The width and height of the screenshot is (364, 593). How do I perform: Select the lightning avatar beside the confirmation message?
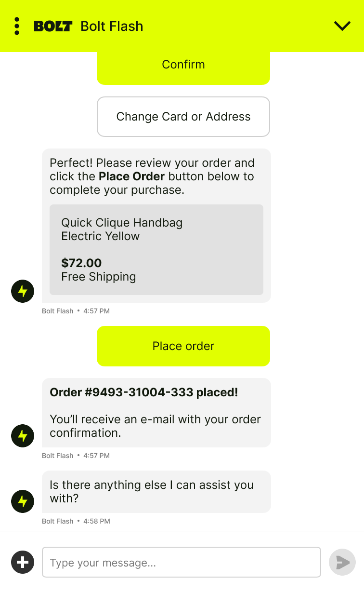(22, 436)
